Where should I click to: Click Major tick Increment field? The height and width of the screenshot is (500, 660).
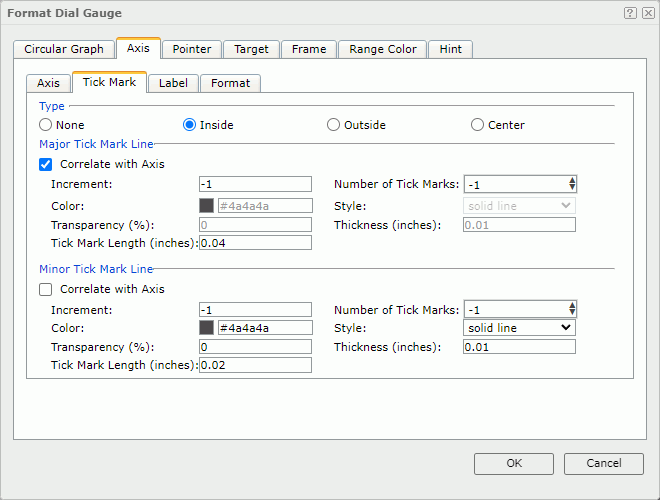pyautogui.click(x=255, y=184)
